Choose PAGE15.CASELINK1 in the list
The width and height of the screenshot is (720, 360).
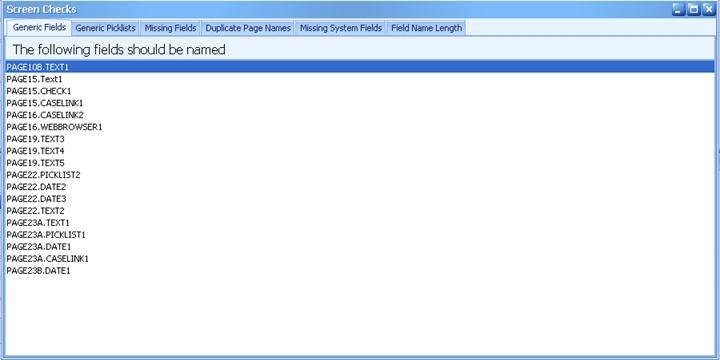pos(360,103)
